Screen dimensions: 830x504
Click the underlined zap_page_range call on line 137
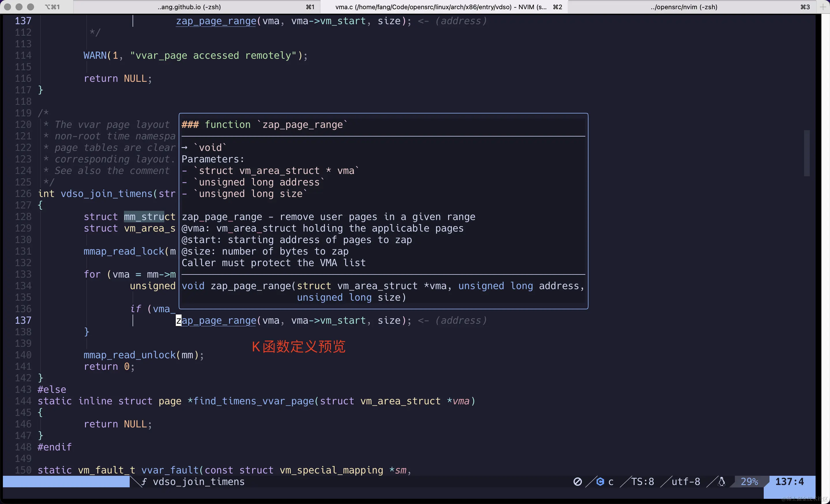coord(216,321)
